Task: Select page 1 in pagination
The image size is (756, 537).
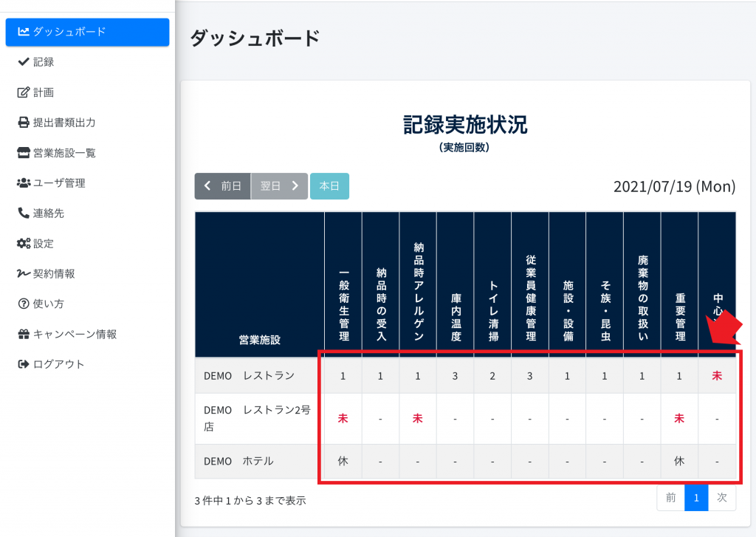Action: 695,498
